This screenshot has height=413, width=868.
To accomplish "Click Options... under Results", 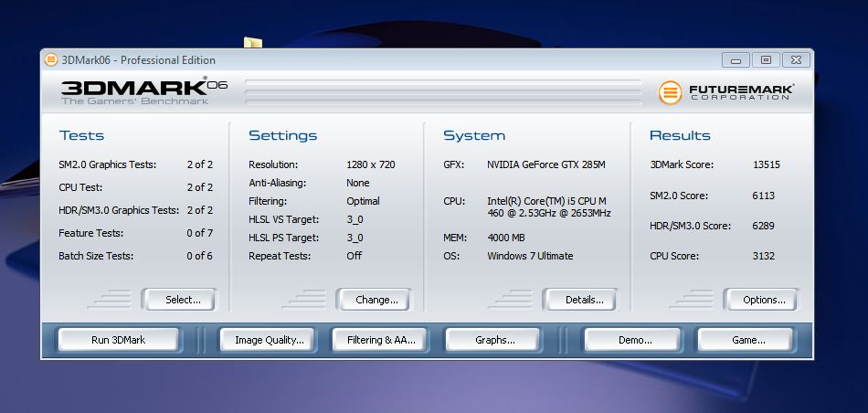I will (x=760, y=300).
